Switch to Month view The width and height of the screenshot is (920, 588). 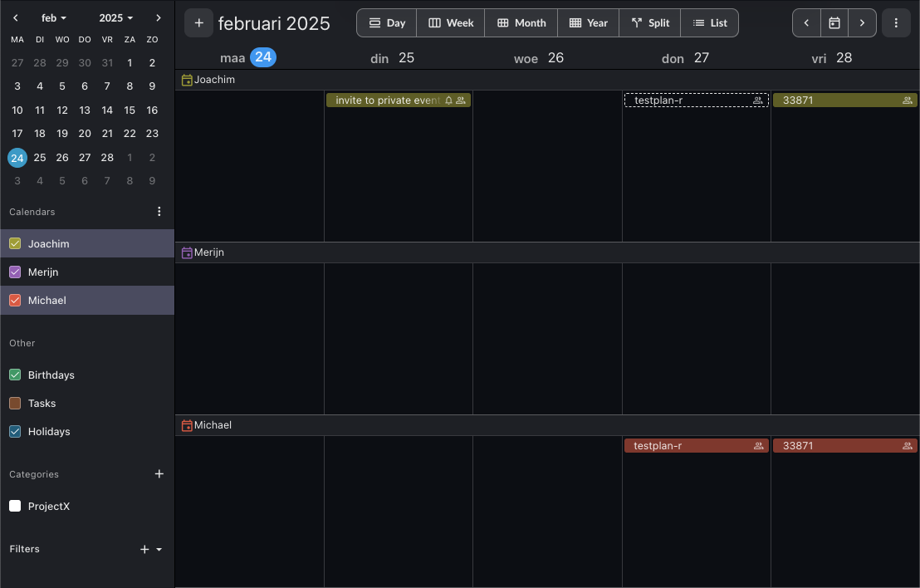[521, 23]
